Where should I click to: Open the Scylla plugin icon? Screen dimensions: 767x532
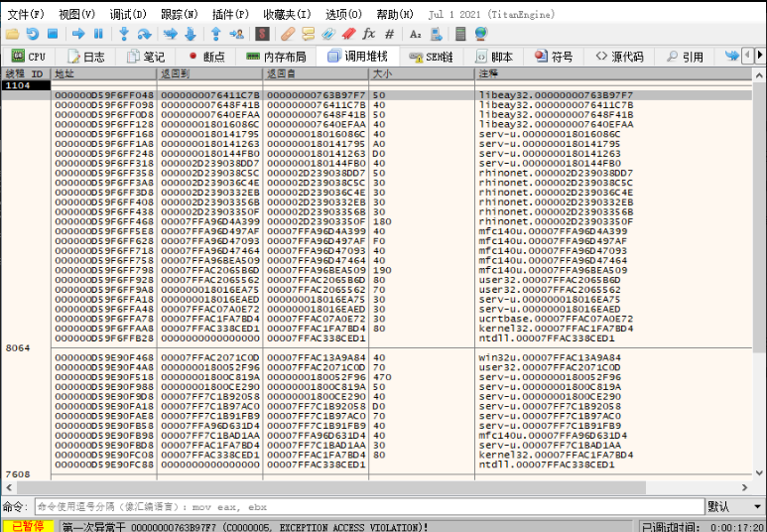[263, 34]
